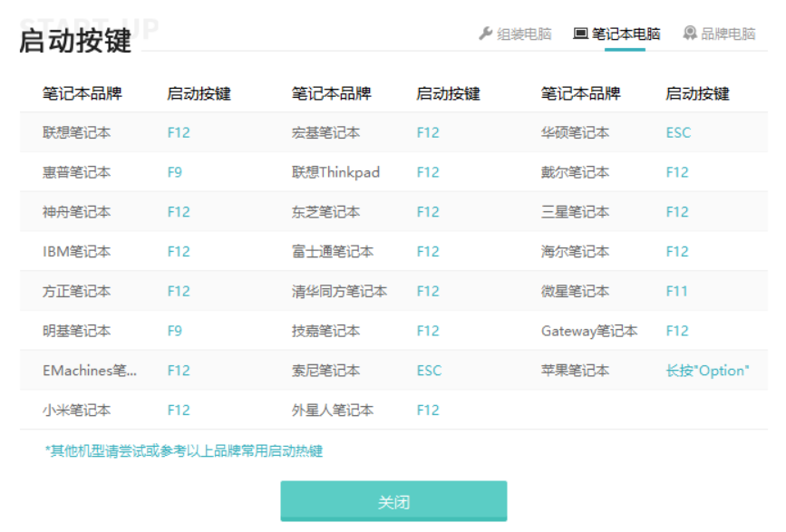Select the F12 key for 宏基笔记本

[428, 132]
